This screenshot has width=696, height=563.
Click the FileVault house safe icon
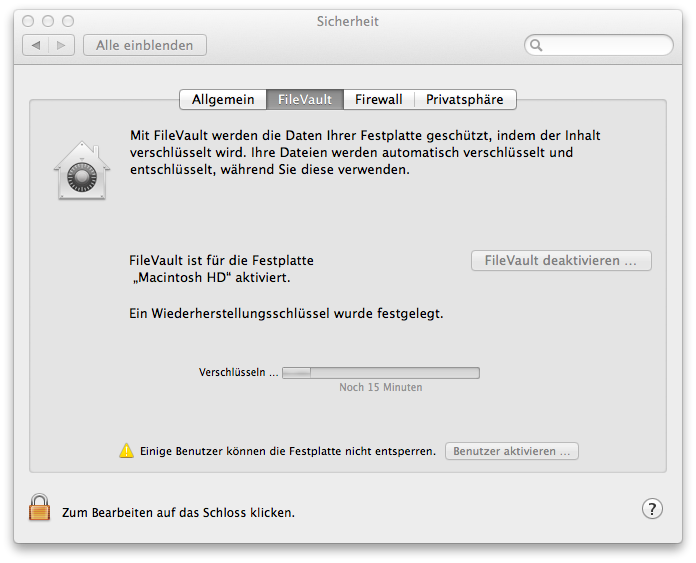tap(79, 171)
